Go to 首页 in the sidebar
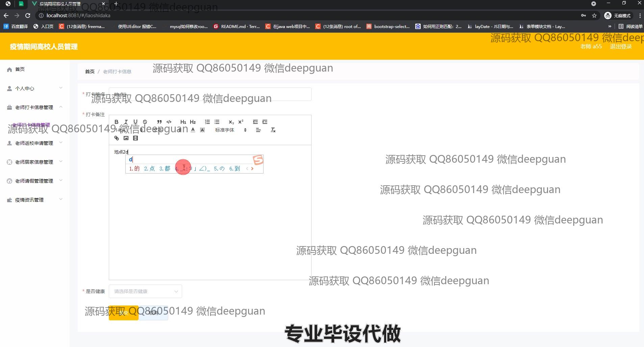This screenshot has width=644, height=347. coord(20,69)
